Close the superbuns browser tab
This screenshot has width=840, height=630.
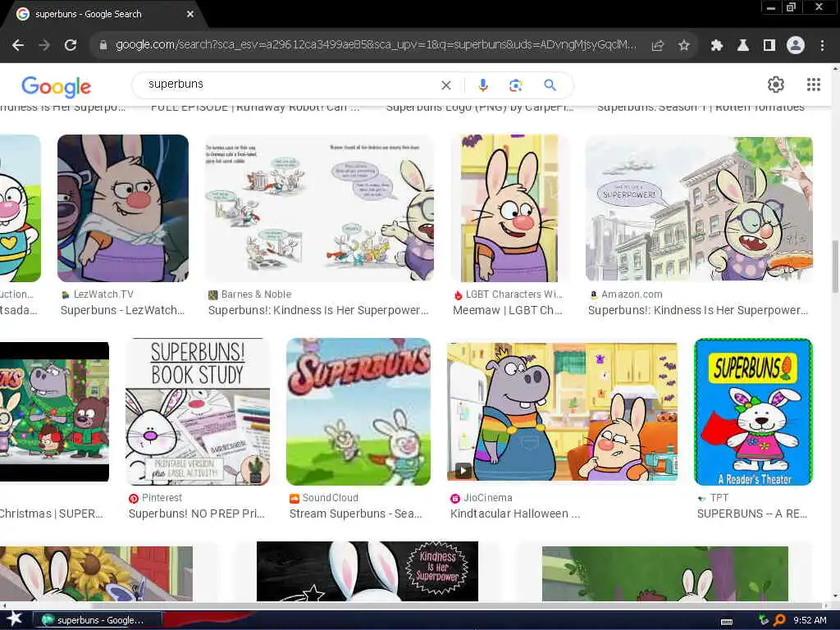pos(190,15)
